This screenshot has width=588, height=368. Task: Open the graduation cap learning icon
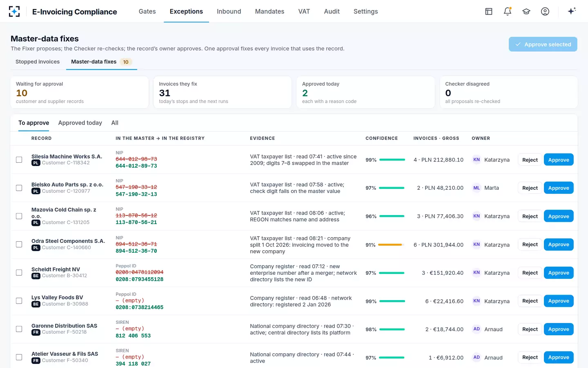(526, 11)
